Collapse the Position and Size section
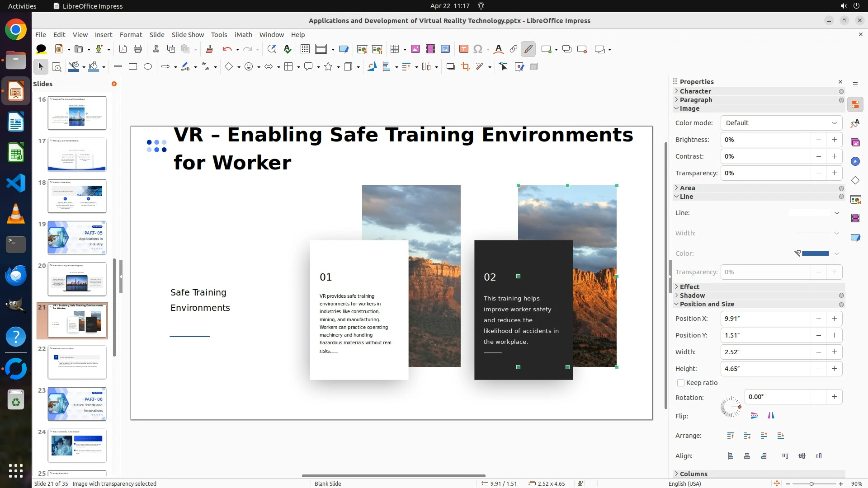Viewport: 868px width, 488px height. pos(707,304)
